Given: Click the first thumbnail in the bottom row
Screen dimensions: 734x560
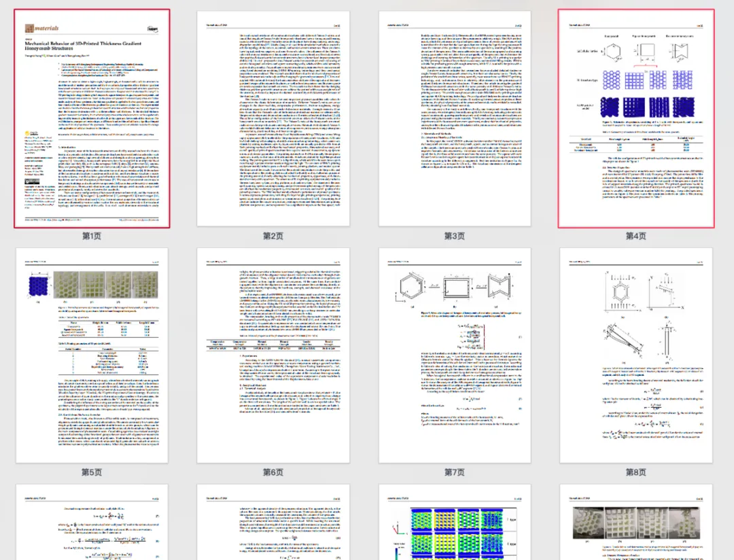Looking at the screenshot, I should 92,523.
